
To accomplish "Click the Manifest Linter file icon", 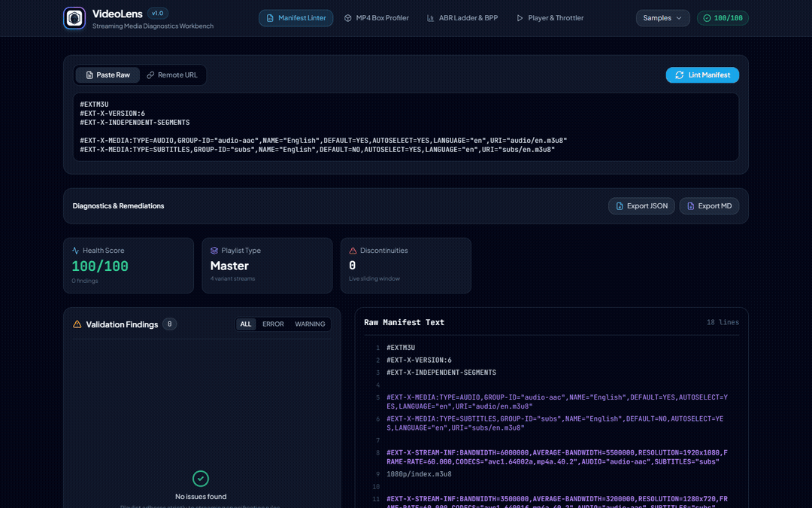I will click(x=270, y=18).
